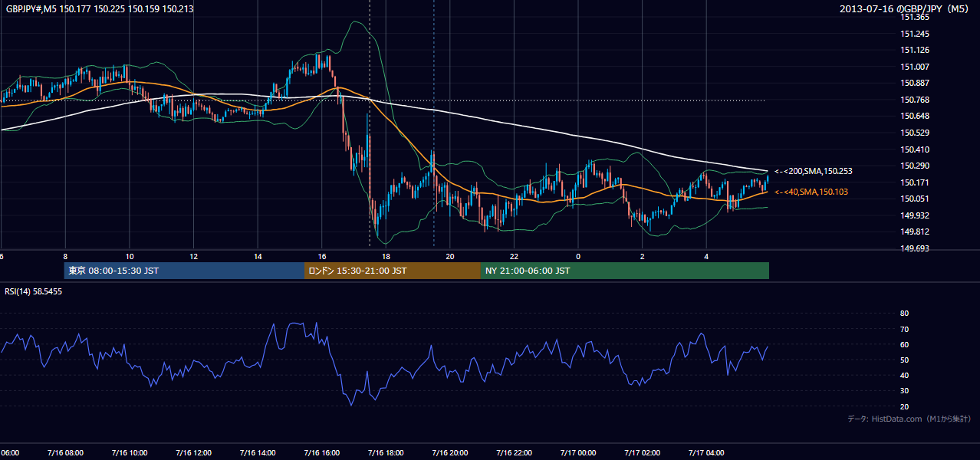Click the 7/16 14:00 time label
Image resolution: width=980 pixels, height=460 pixels.
pyautogui.click(x=257, y=453)
